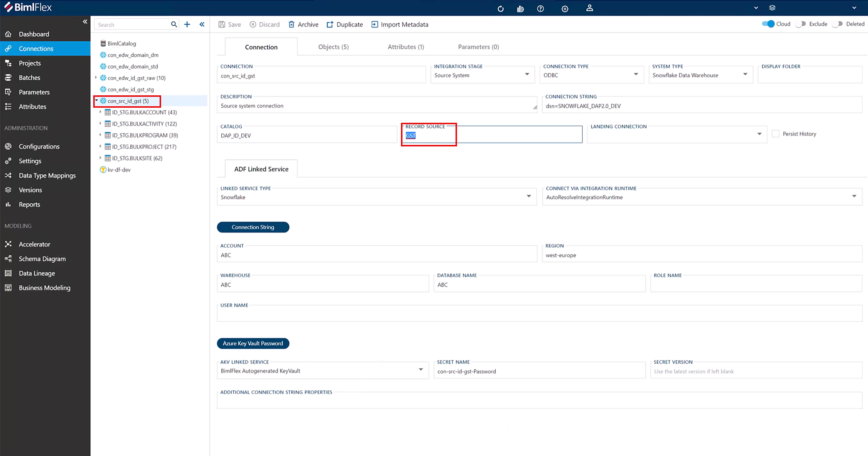This screenshot has height=456, width=868.
Task: Open Data Type Mappings
Action: 45,175
